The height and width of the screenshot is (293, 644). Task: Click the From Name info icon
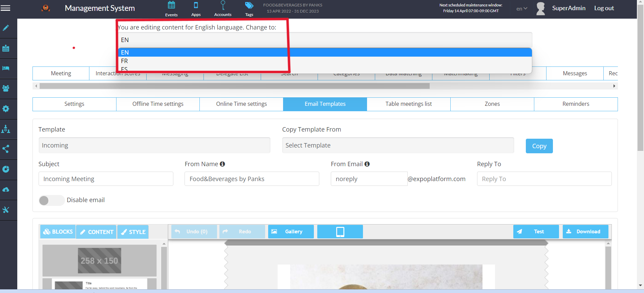[222, 164]
